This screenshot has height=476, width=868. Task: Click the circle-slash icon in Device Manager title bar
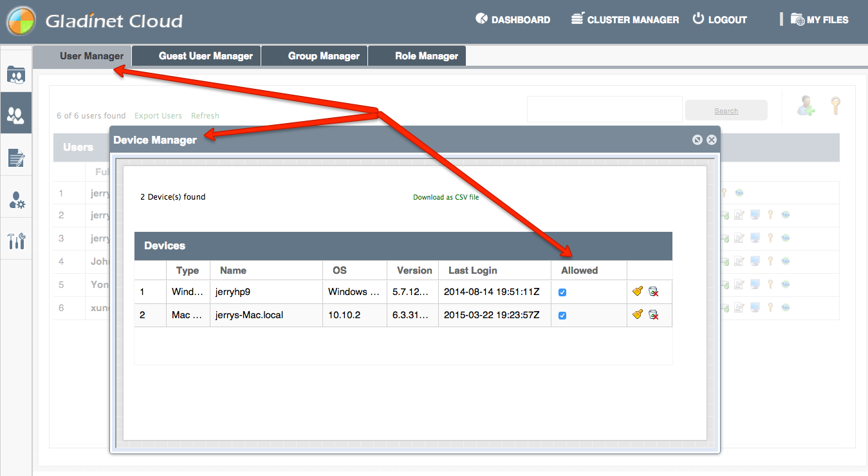[x=697, y=140]
